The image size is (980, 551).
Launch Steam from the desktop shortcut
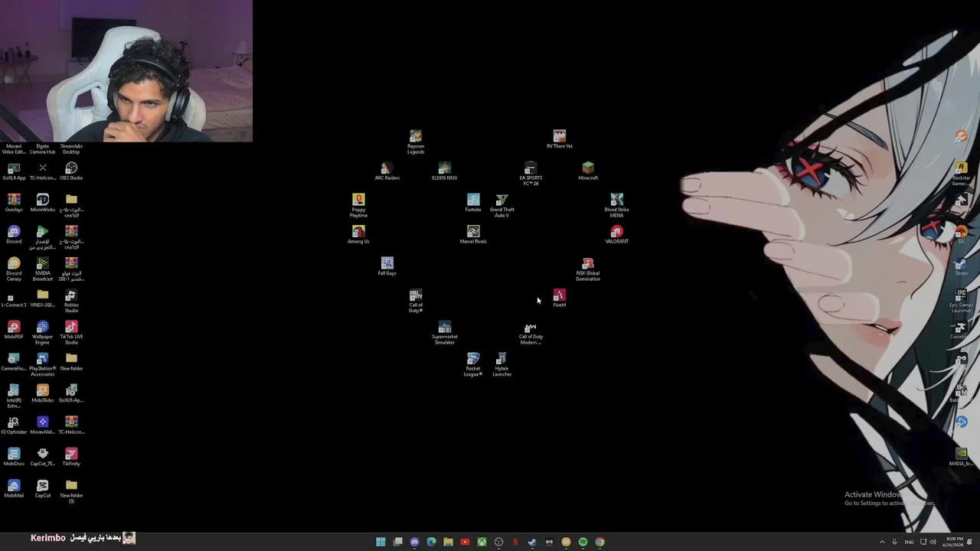coord(961,266)
